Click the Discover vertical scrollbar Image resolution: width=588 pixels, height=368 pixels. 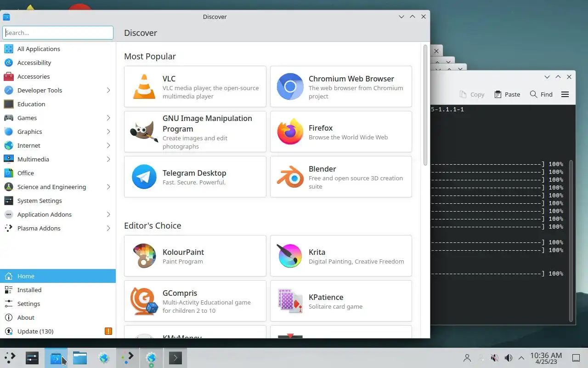[x=425, y=105]
